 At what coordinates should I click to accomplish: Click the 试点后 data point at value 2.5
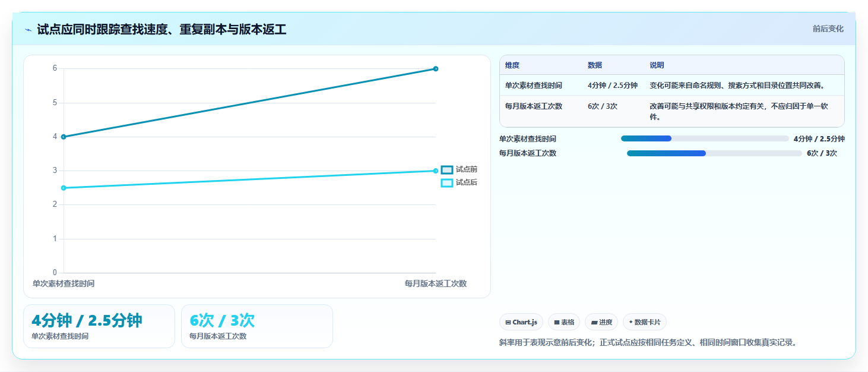[64, 188]
